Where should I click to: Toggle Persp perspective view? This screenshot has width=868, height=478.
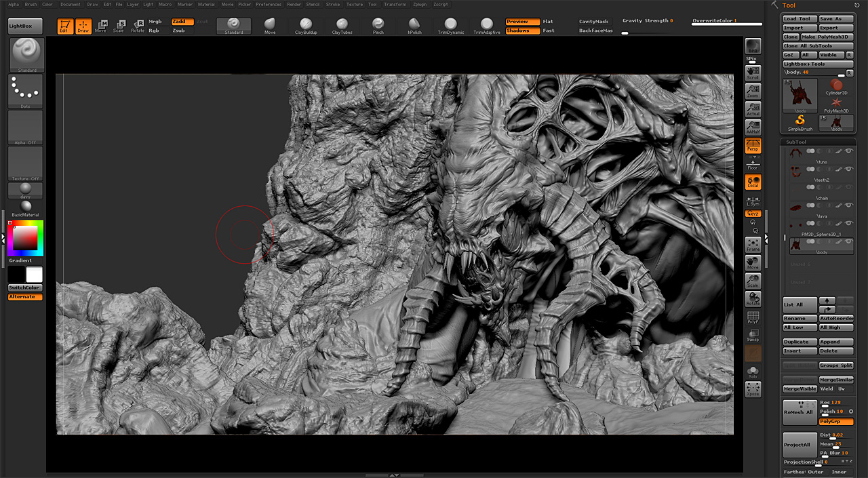pyautogui.click(x=753, y=146)
